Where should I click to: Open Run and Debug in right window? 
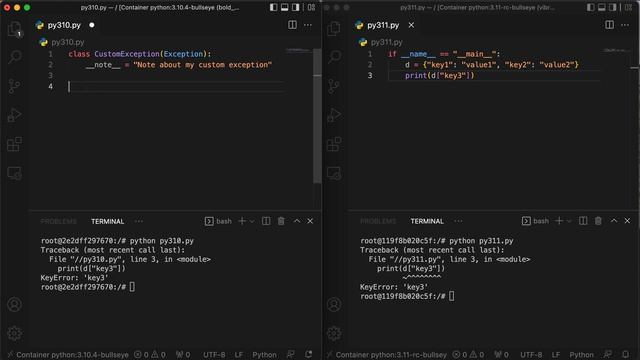coord(334,115)
